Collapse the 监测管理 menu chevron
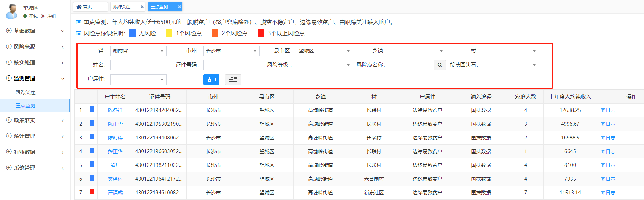The width and height of the screenshot is (644, 200). [63, 79]
